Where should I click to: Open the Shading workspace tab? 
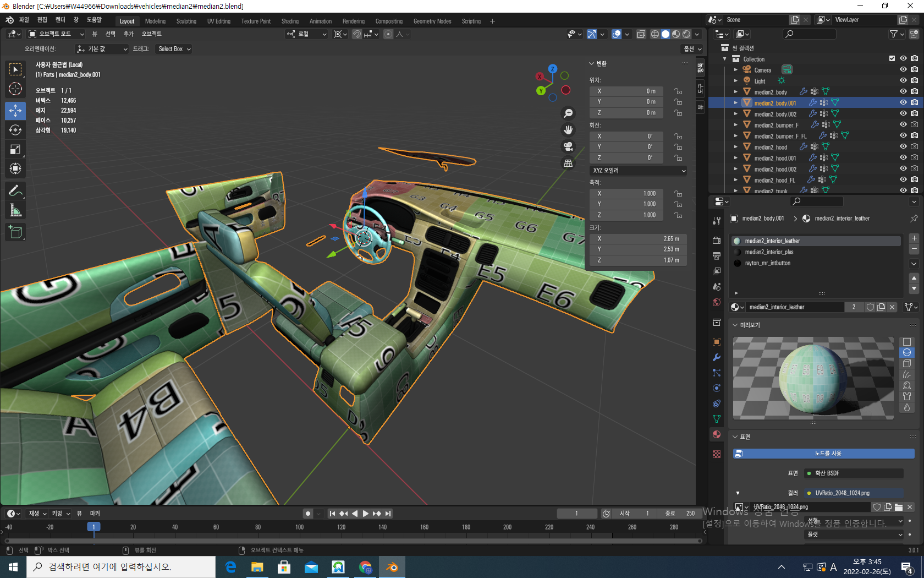tap(290, 21)
